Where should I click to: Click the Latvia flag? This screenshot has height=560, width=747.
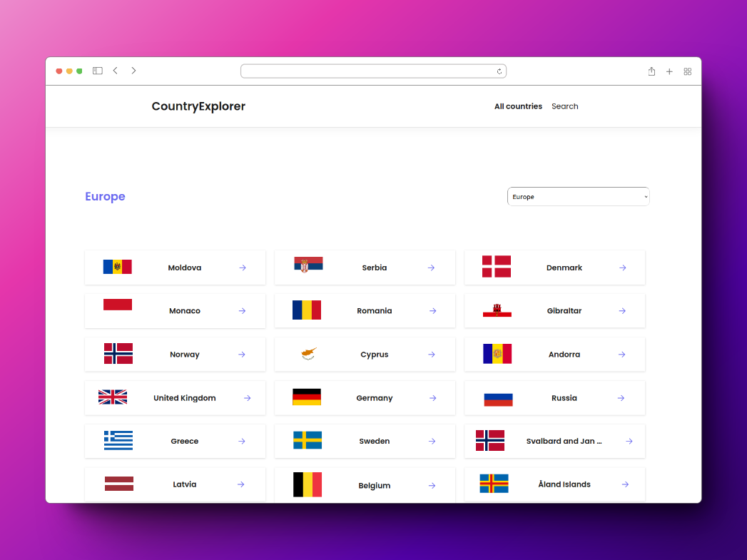pos(119,484)
